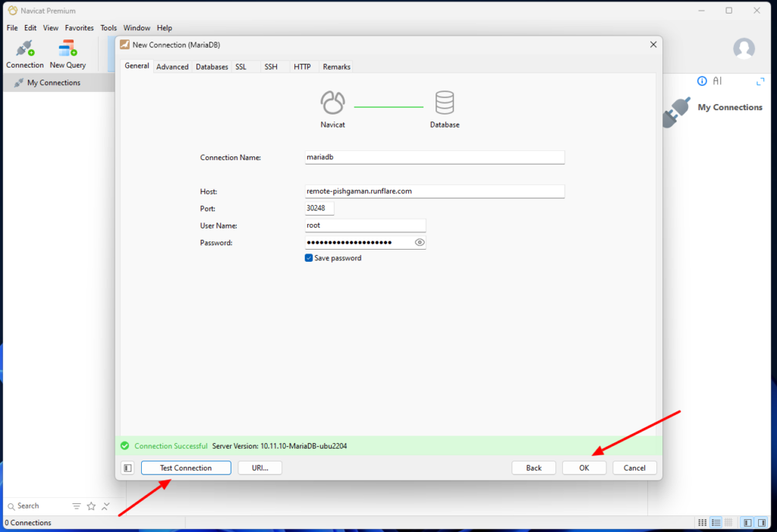Open the AI assistant panel
This screenshot has width=777, height=532.
pyautogui.click(x=717, y=80)
